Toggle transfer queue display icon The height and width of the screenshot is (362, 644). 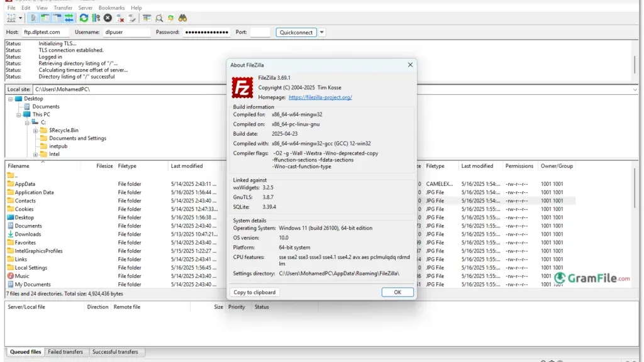pyautogui.click(x=69, y=18)
